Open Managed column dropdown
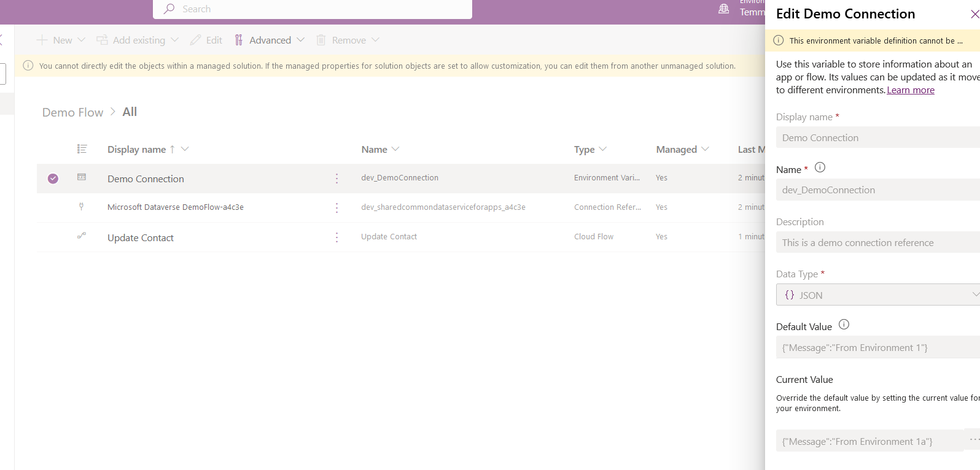 pyautogui.click(x=705, y=149)
